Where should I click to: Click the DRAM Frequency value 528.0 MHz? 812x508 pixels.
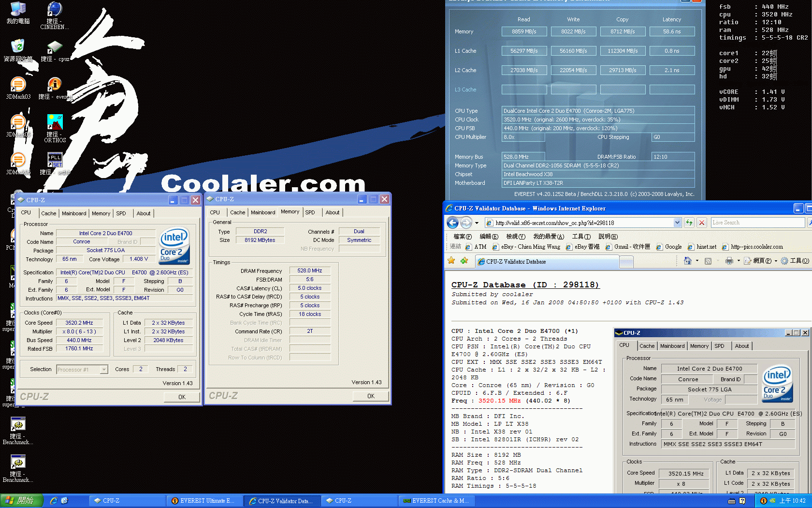[310, 270]
